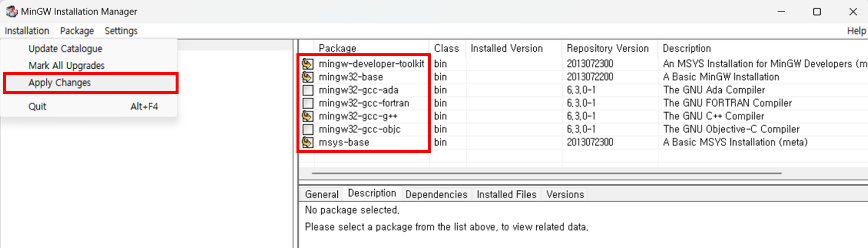Choose Mark All Upgrades

(x=66, y=66)
